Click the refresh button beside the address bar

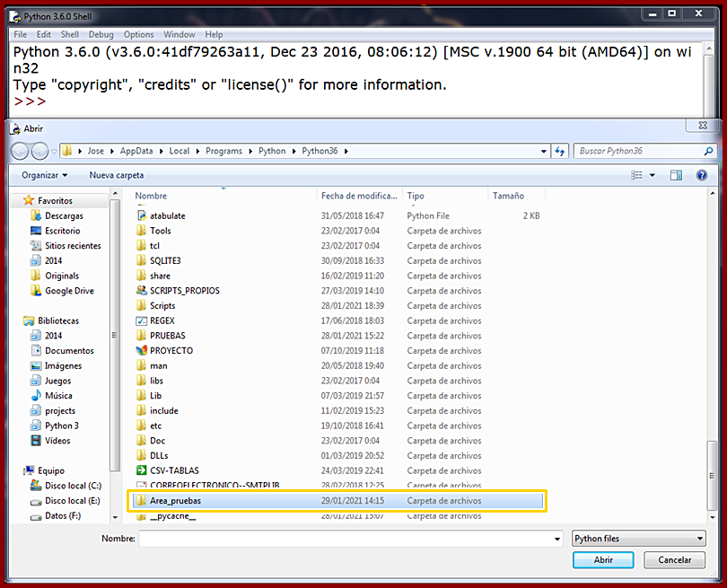[560, 151]
